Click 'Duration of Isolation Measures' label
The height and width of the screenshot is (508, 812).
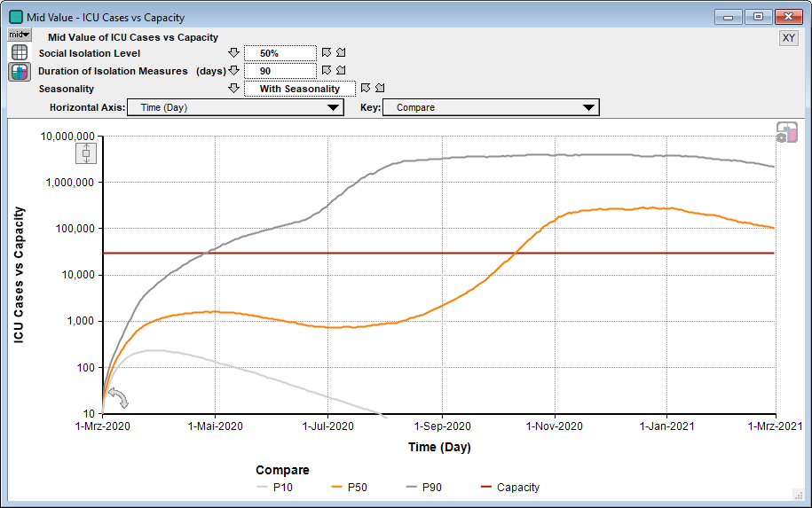coord(113,71)
